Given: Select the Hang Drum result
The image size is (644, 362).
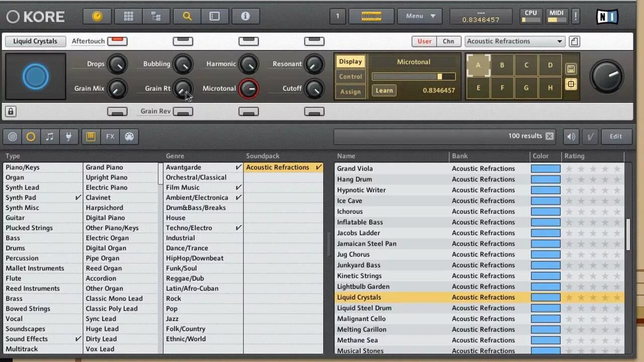Looking at the screenshot, I should [x=479, y=179].
